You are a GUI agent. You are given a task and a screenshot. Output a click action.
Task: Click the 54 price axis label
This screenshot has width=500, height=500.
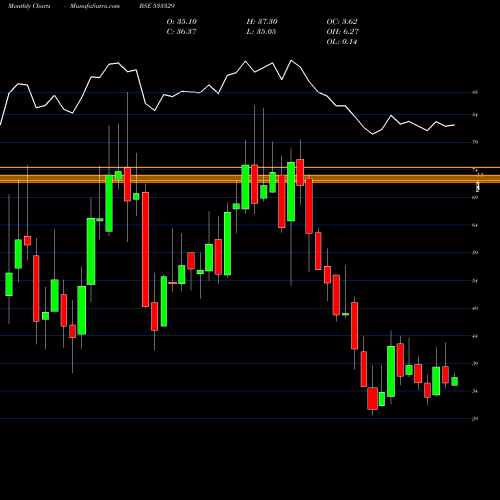pyautogui.click(x=475, y=281)
